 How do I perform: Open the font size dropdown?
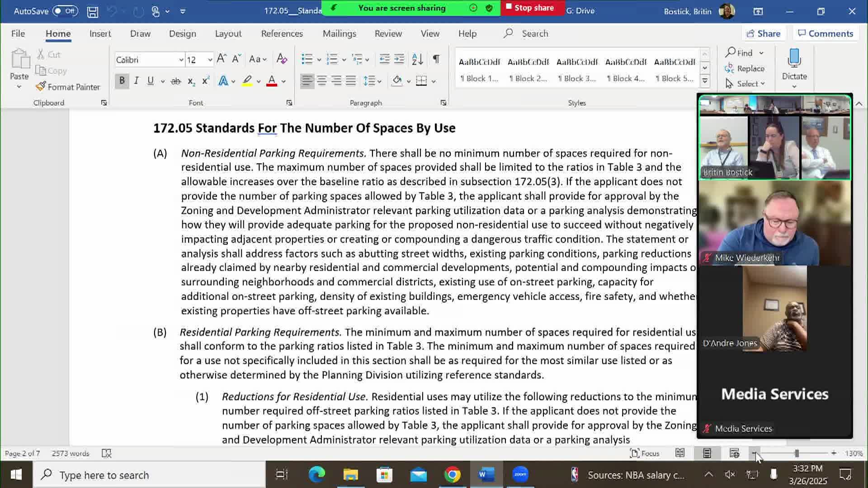pos(210,60)
